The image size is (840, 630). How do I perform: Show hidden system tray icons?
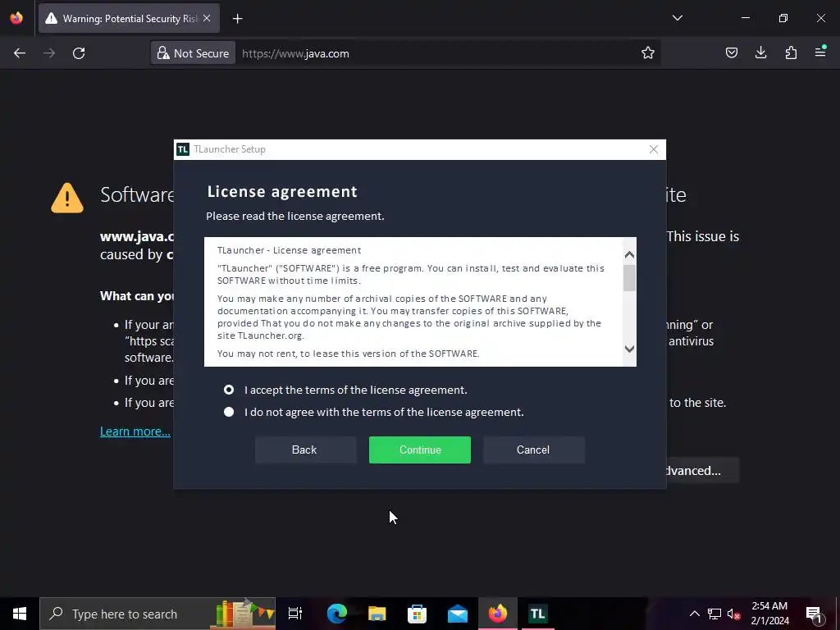point(694,614)
